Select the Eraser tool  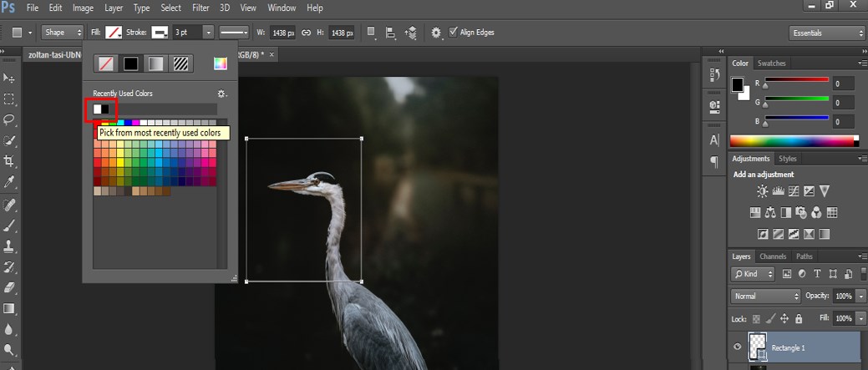coord(9,287)
